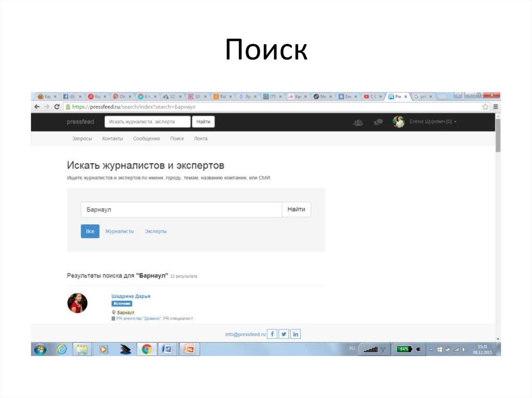
Task: Select the Все filter button
Action: point(89,231)
